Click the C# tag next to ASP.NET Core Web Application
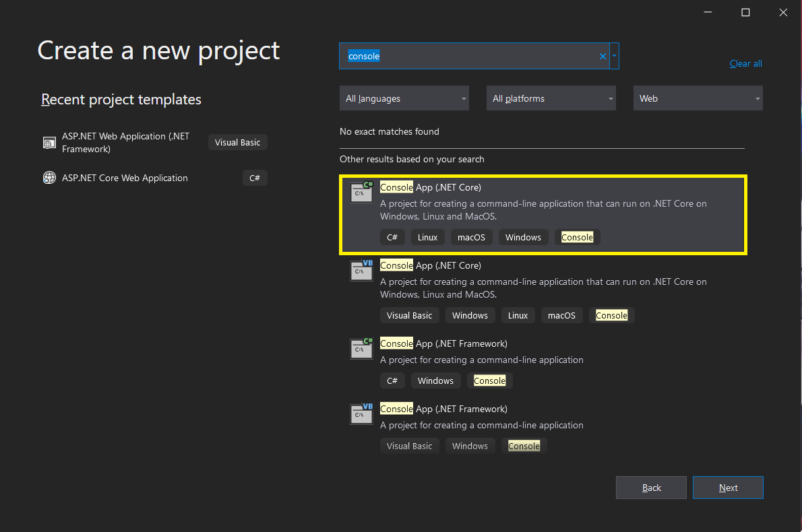Viewport: 802px width, 532px height. pyautogui.click(x=255, y=178)
